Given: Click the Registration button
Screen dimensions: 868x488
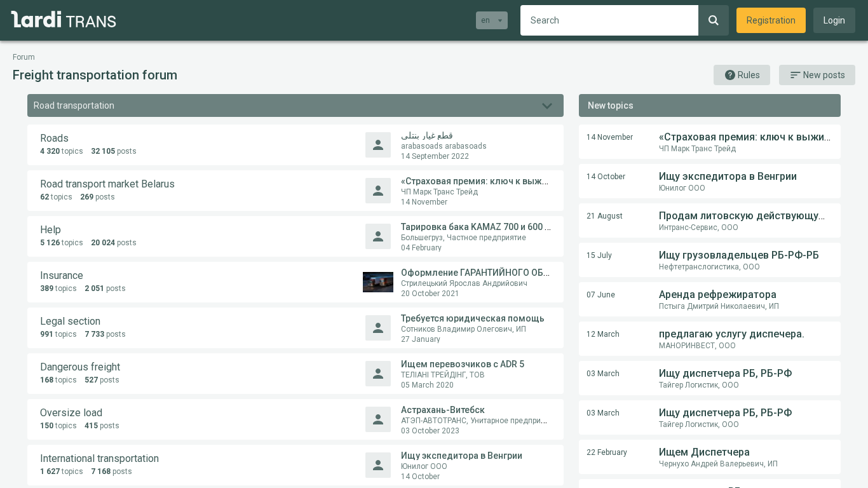Looking at the screenshot, I should [770, 20].
